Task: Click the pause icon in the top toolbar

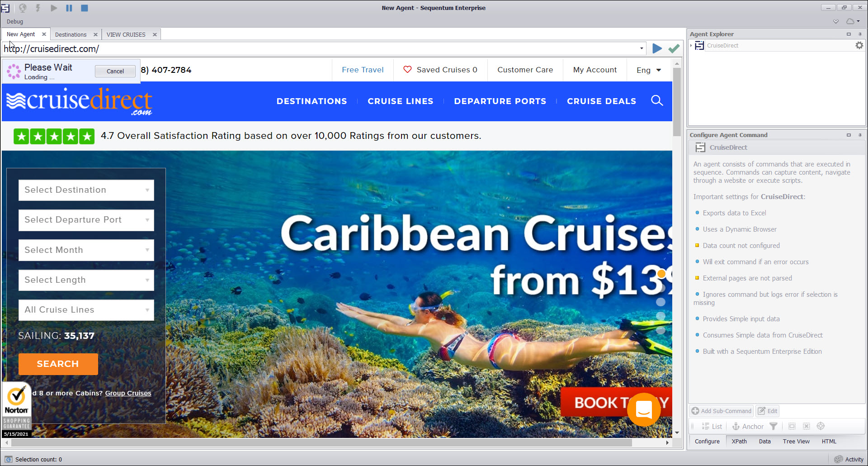Action: (x=69, y=8)
